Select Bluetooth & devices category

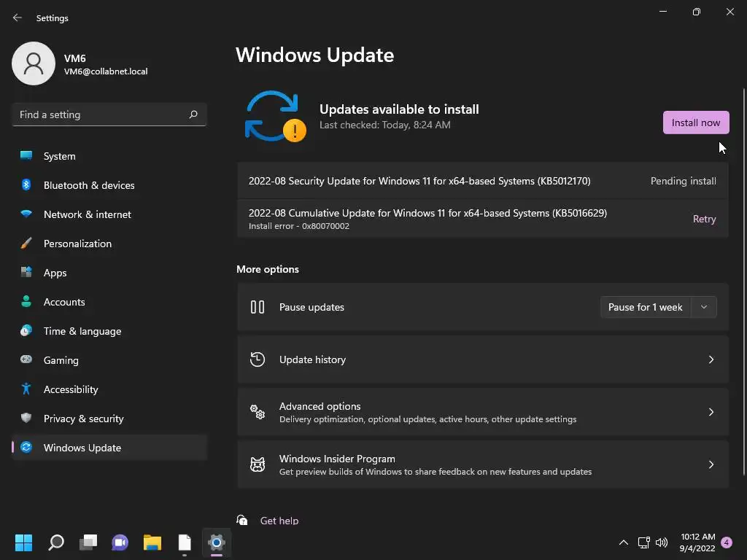[109, 185]
